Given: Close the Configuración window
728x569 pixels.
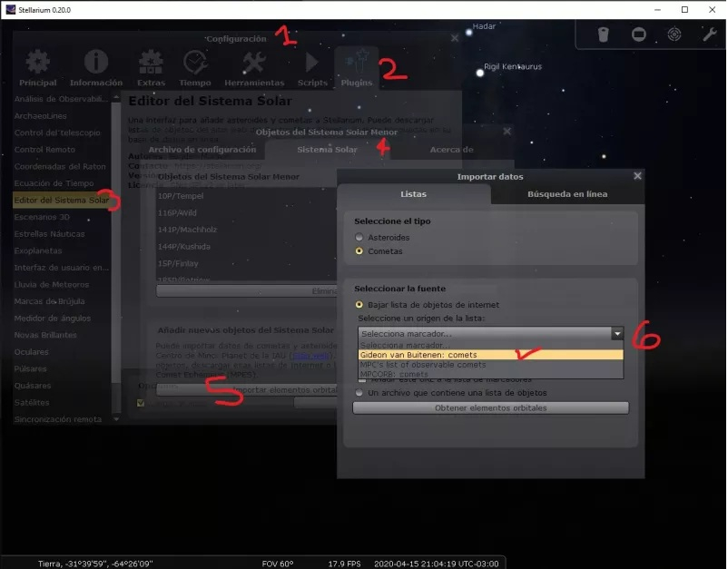Looking at the screenshot, I should coord(455,38).
